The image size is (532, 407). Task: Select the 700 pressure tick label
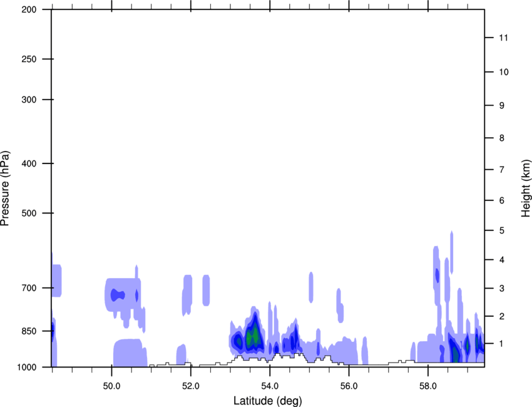point(29,288)
